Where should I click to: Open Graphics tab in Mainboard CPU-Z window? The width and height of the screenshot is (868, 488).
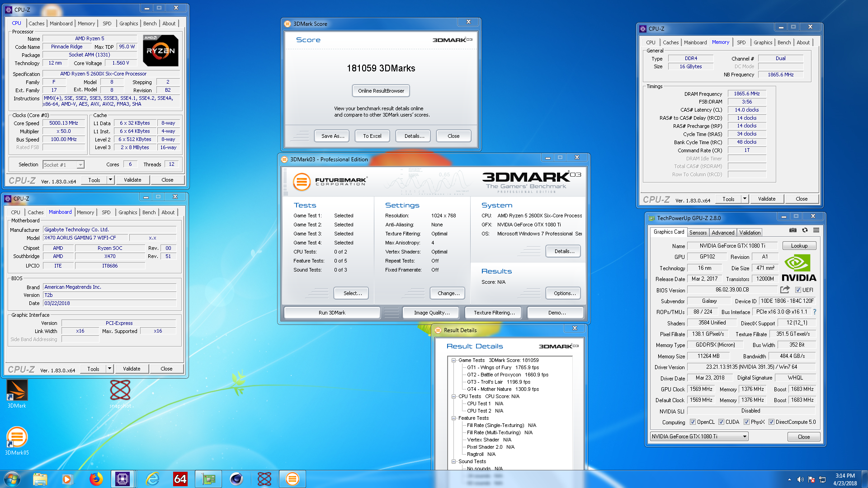pos(127,212)
